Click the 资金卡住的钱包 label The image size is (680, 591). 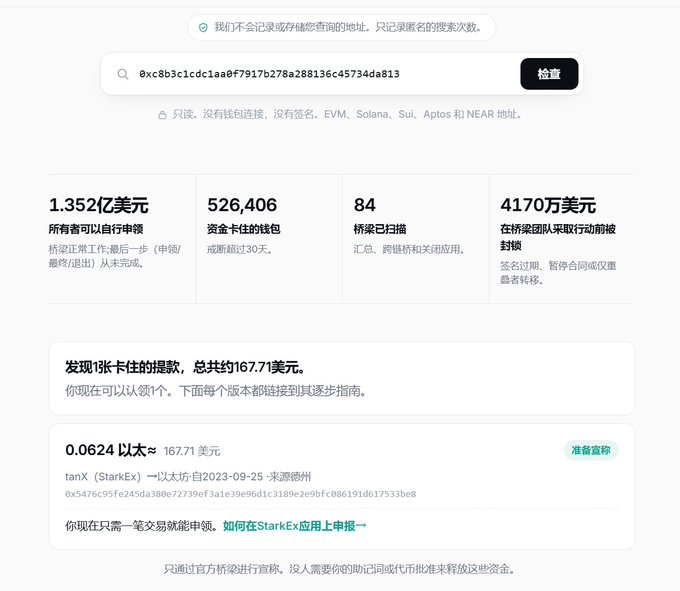(244, 229)
